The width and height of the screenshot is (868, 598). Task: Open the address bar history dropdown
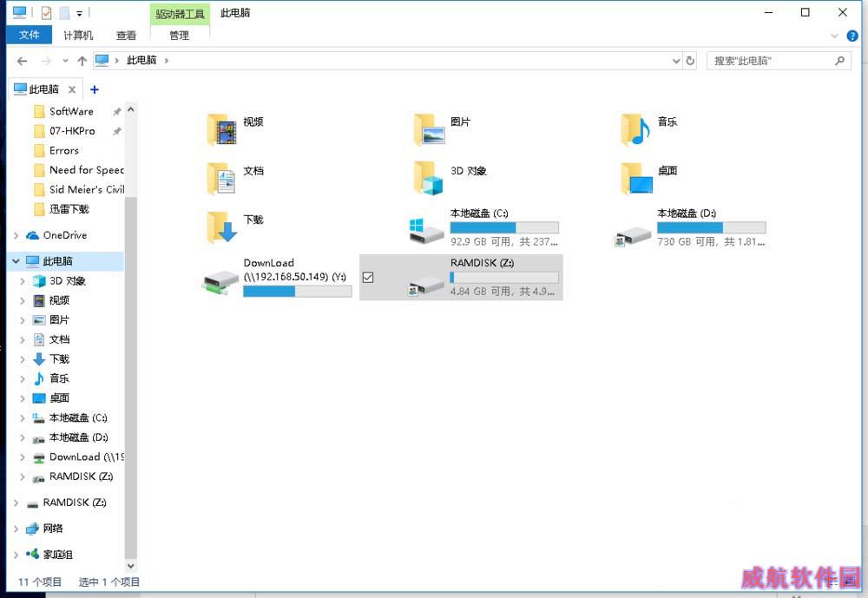click(x=676, y=61)
